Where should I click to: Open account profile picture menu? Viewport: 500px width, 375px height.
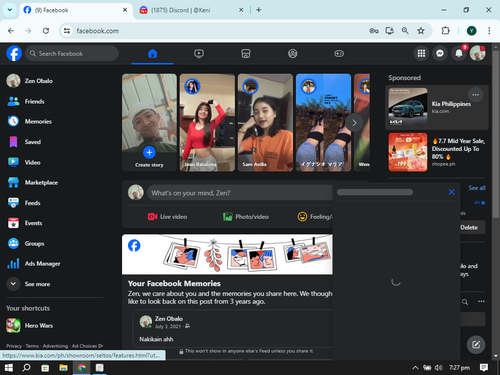477,53
